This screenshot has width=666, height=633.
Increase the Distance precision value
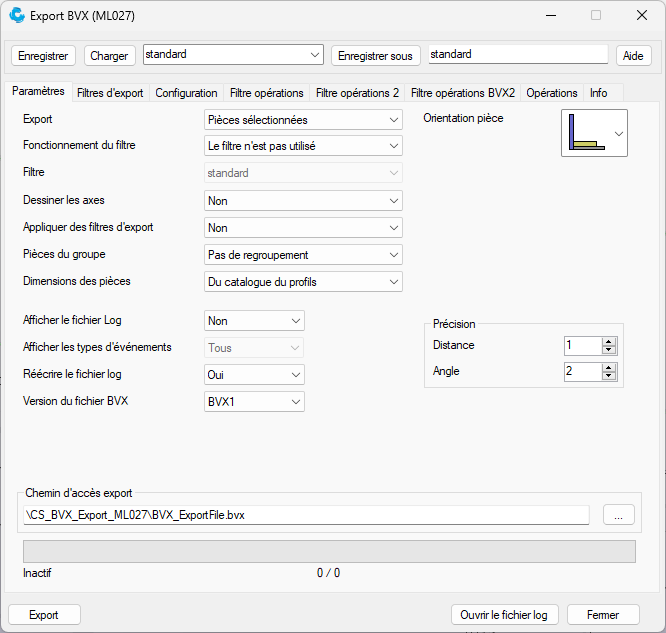[x=609, y=341]
